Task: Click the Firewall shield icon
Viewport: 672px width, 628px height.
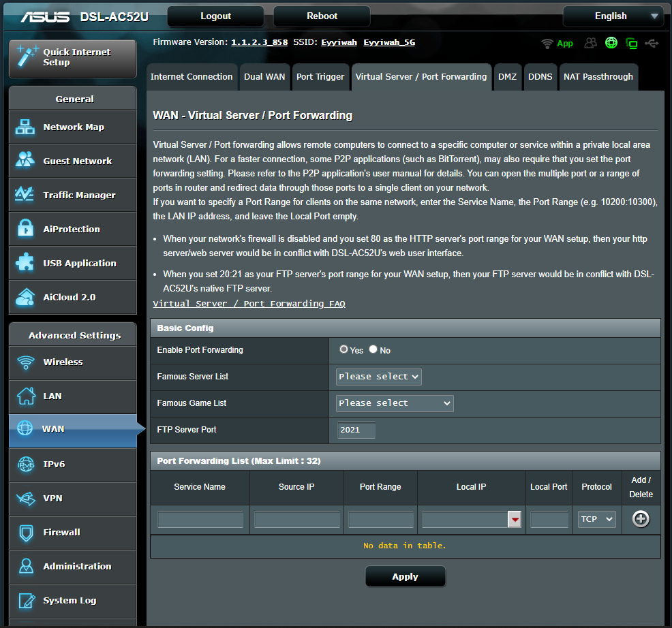Action: 25,532
